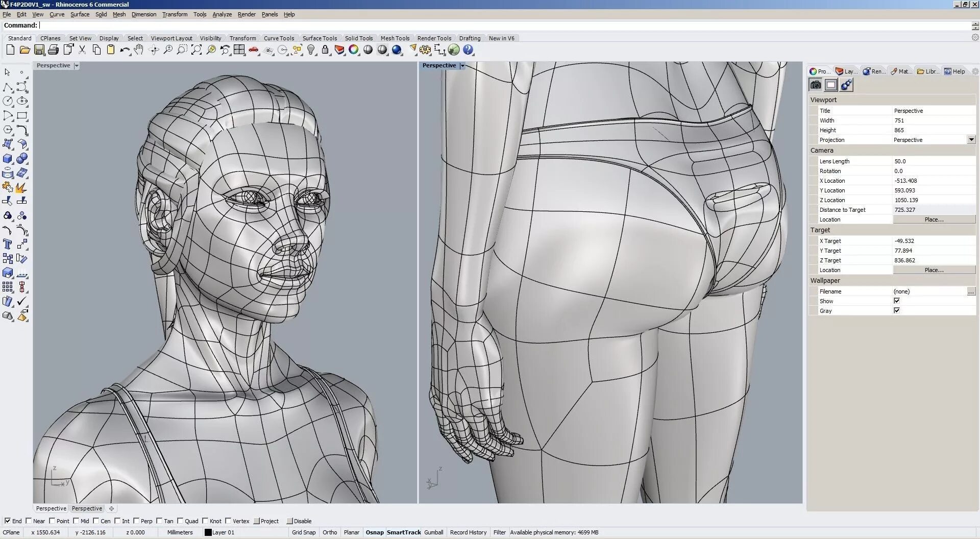Uncheck the wallpaper Gray checkbox

pos(897,311)
